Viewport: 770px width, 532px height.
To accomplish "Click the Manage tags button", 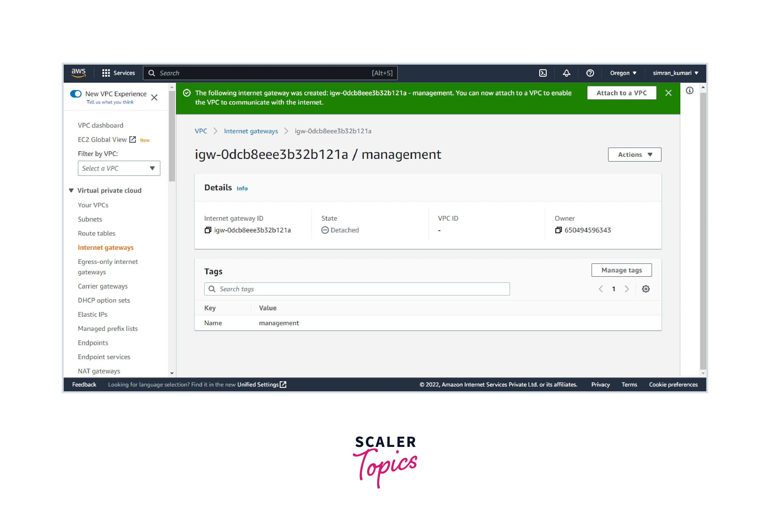I will pyautogui.click(x=621, y=270).
